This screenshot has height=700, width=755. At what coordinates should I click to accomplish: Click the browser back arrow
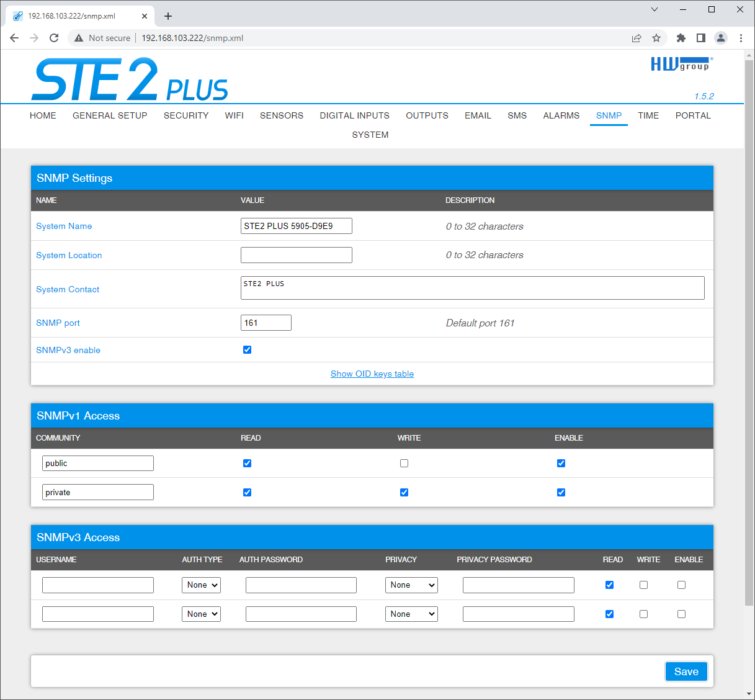coord(14,38)
